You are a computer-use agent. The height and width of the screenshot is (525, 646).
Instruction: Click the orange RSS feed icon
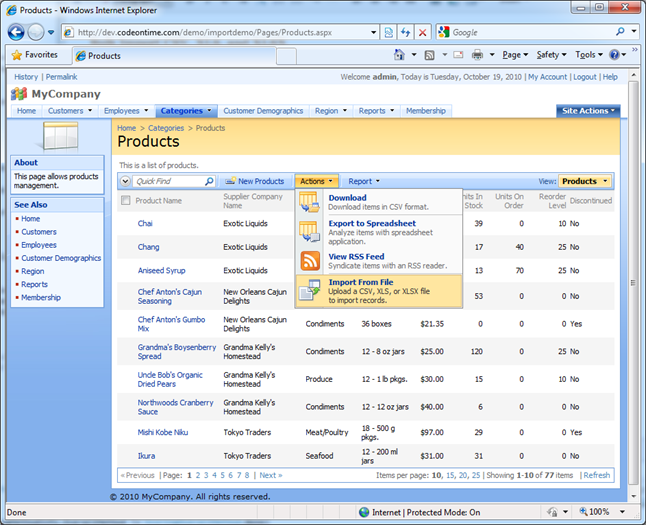coord(310,262)
